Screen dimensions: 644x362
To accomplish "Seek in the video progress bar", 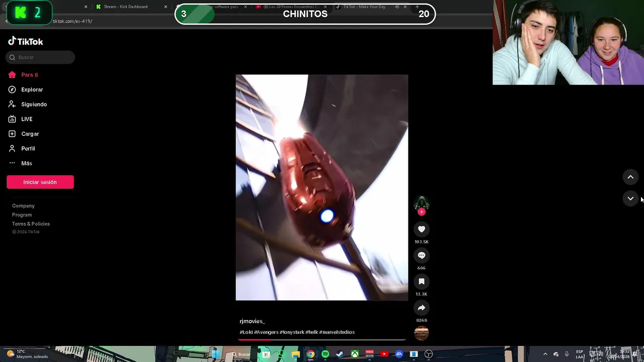I will click(322, 339).
